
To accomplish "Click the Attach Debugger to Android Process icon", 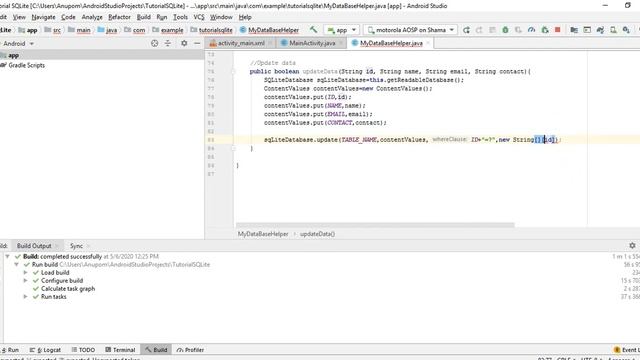I will click(544, 30).
